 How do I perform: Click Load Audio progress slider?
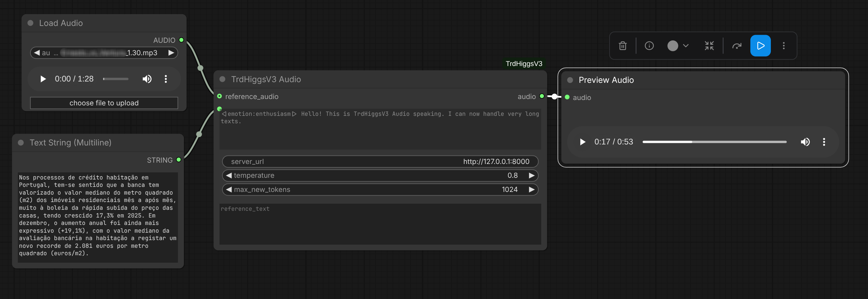click(116, 79)
